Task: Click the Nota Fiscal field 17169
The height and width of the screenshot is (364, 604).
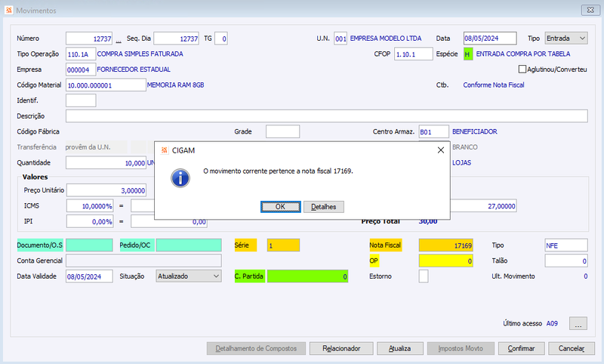Action: 445,245
